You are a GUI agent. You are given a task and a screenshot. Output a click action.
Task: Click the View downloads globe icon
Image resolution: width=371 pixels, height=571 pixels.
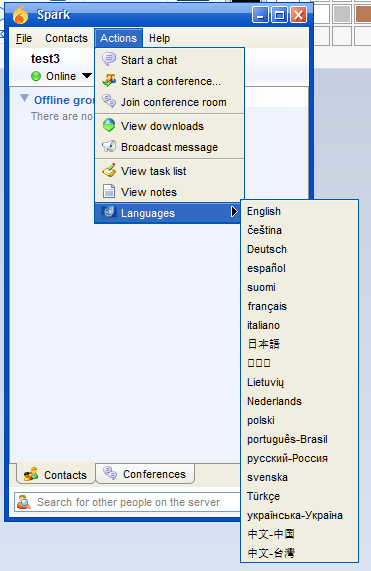click(x=109, y=125)
